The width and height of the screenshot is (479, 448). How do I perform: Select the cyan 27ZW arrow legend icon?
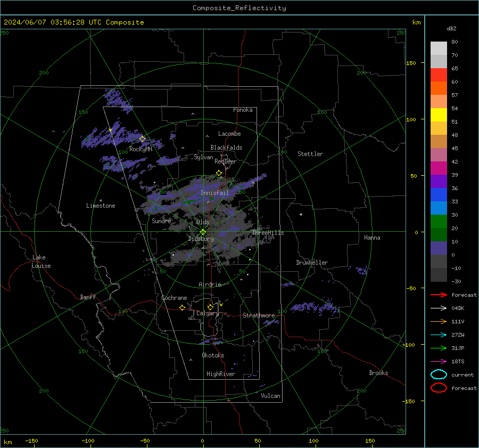439,335
